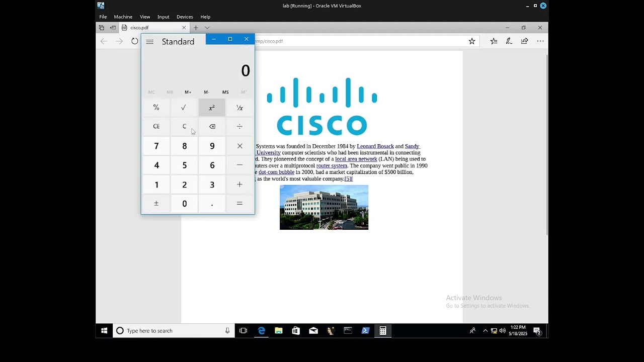
Task: Click the plus-minus sign key
Action: click(156, 204)
